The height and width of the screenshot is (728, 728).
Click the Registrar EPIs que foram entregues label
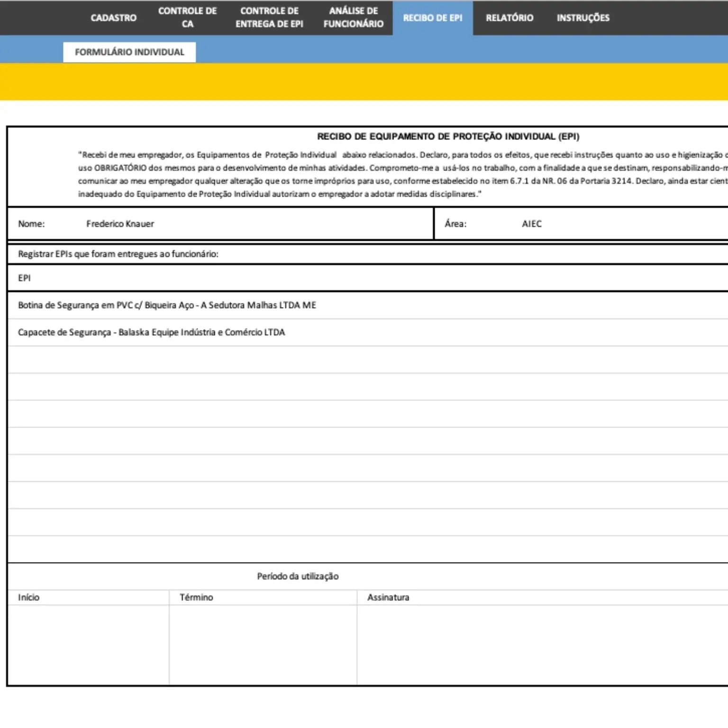(x=118, y=254)
